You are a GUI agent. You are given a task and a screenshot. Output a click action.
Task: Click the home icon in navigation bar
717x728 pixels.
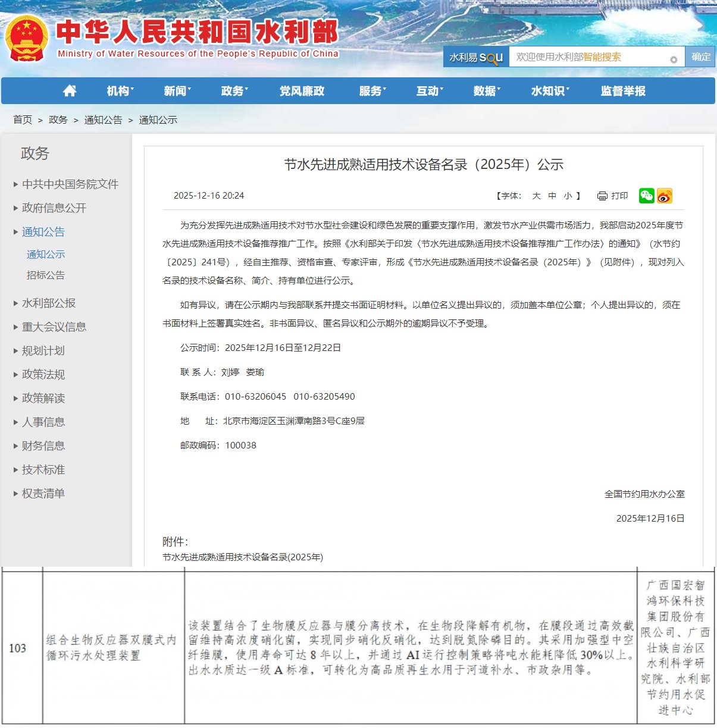click(70, 91)
